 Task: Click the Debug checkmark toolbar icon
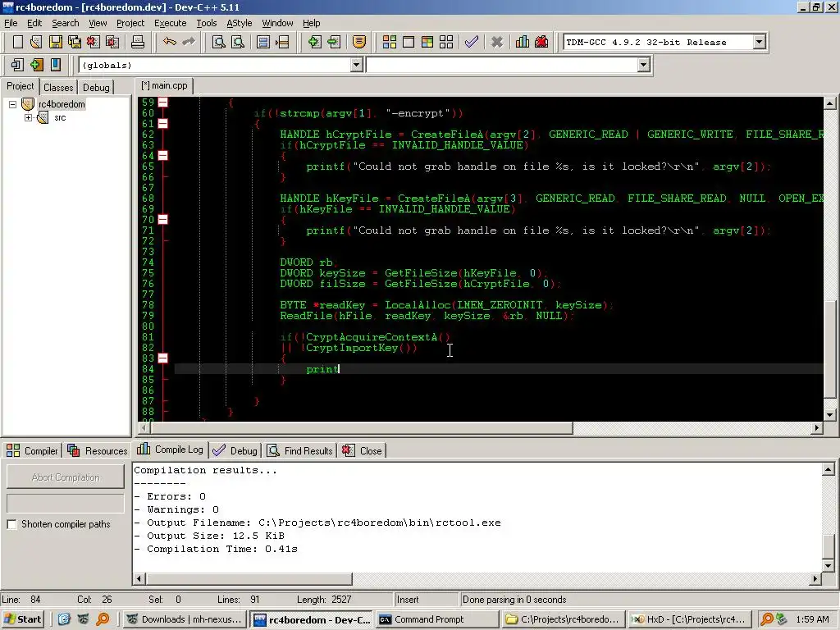point(472,42)
